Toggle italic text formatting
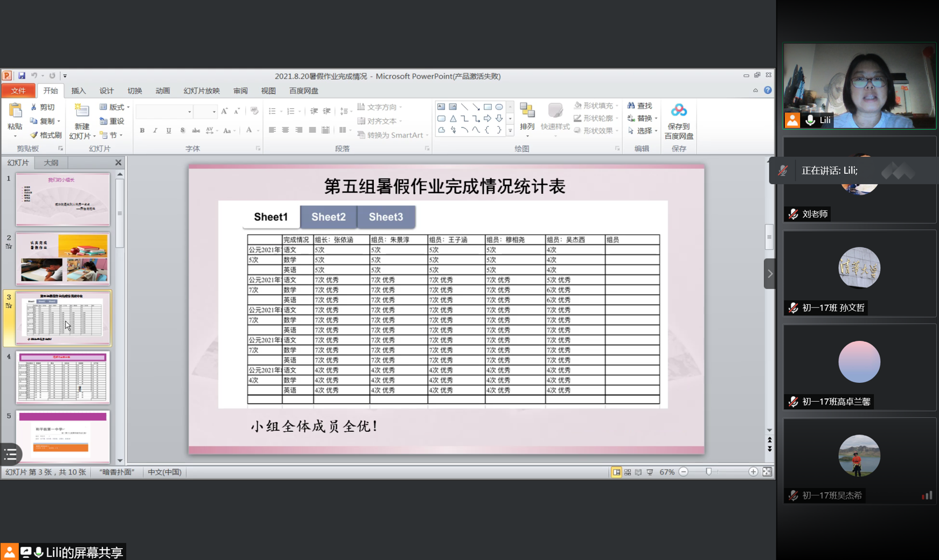Image resolution: width=939 pixels, height=560 pixels. pyautogui.click(x=155, y=130)
